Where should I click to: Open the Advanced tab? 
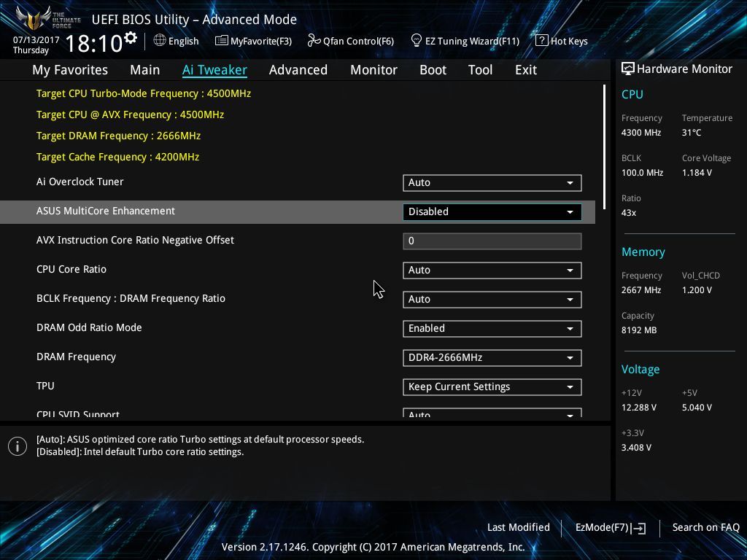point(298,70)
